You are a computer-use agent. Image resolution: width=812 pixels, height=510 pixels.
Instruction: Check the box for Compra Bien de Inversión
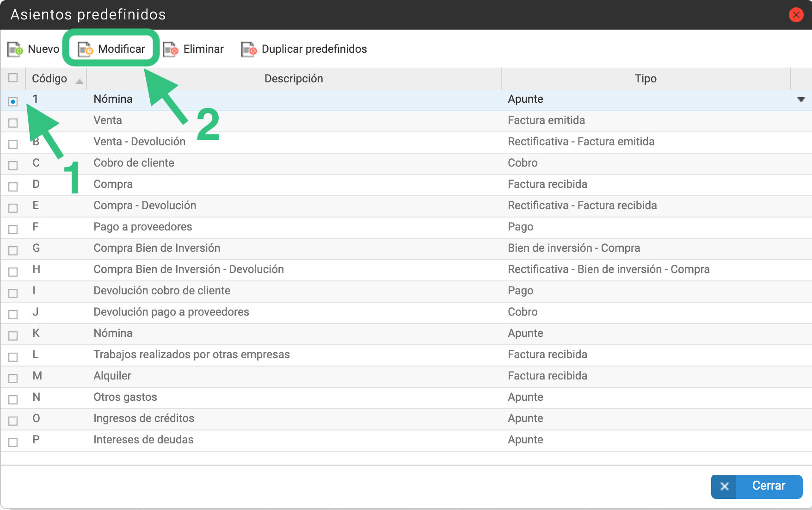(13, 250)
